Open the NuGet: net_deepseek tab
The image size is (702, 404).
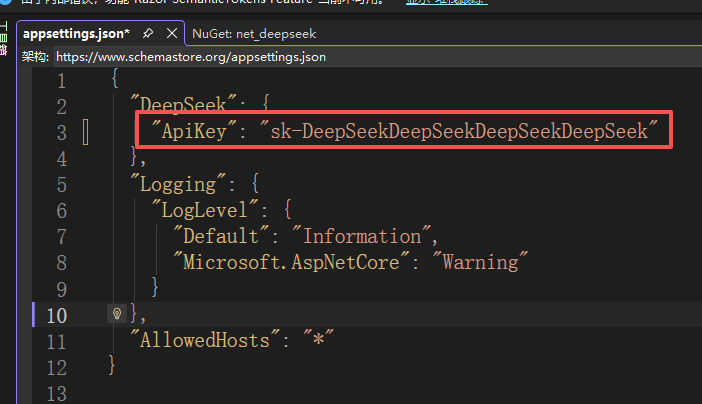click(254, 34)
